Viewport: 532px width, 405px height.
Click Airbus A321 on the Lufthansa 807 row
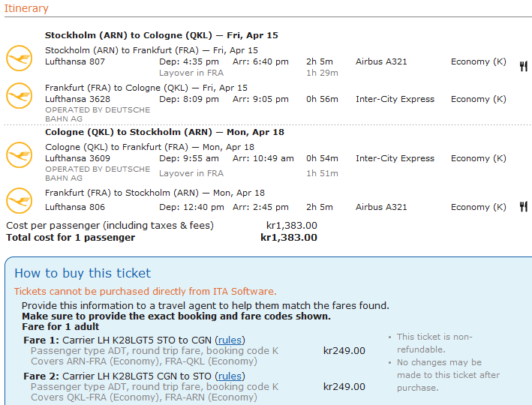click(381, 61)
